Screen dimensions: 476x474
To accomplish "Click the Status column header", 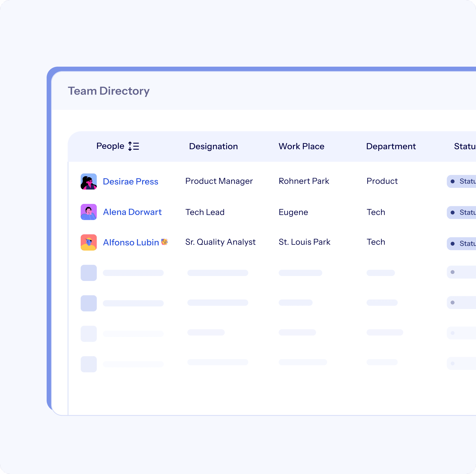I will point(464,146).
